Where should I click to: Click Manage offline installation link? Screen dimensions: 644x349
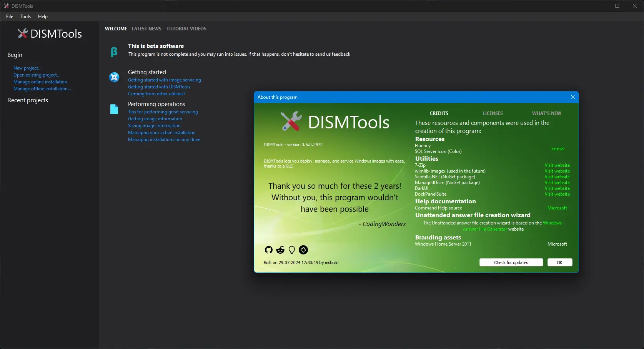tap(42, 89)
